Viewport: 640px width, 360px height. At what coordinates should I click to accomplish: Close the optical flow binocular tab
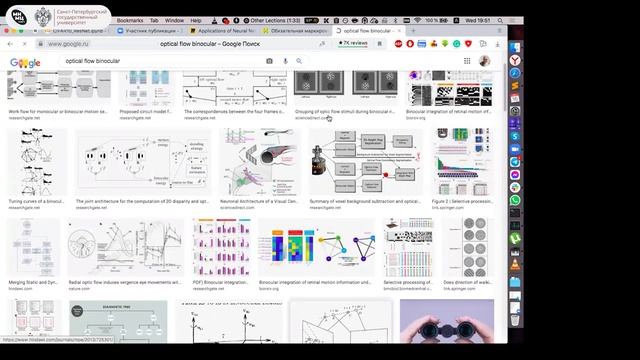pyautogui.click(x=399, y=31)
